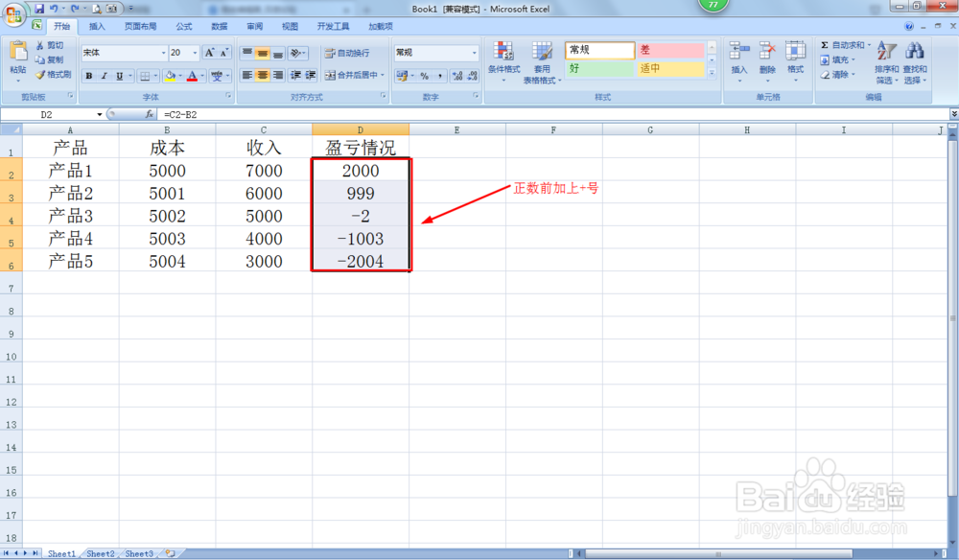Open the text orientation tool
The width and height of the screenshot is (959, 560).
(x=296, y=53)
